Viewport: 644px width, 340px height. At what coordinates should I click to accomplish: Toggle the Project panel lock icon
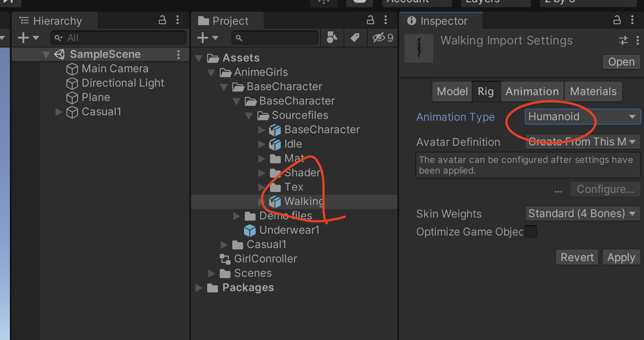coord(370,20)
